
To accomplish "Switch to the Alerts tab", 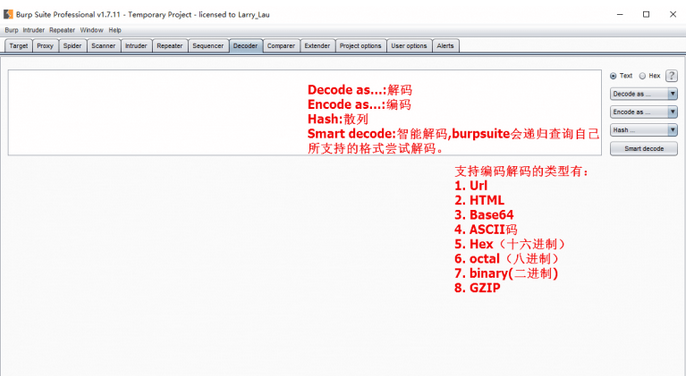I will pos(445,46).
